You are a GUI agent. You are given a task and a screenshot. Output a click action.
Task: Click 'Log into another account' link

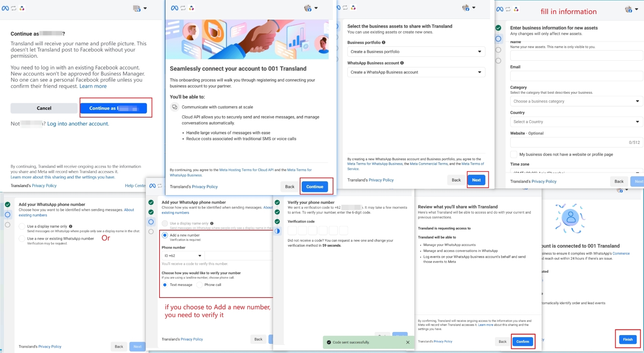point(78,124)
